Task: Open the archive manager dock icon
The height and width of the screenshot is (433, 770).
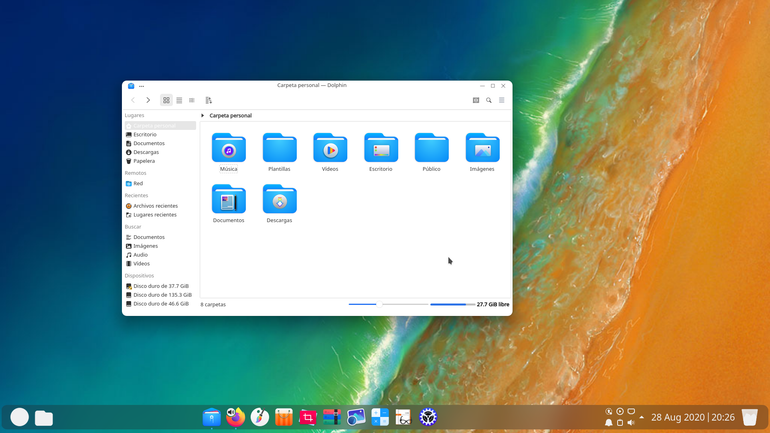Action: point(332,417)
